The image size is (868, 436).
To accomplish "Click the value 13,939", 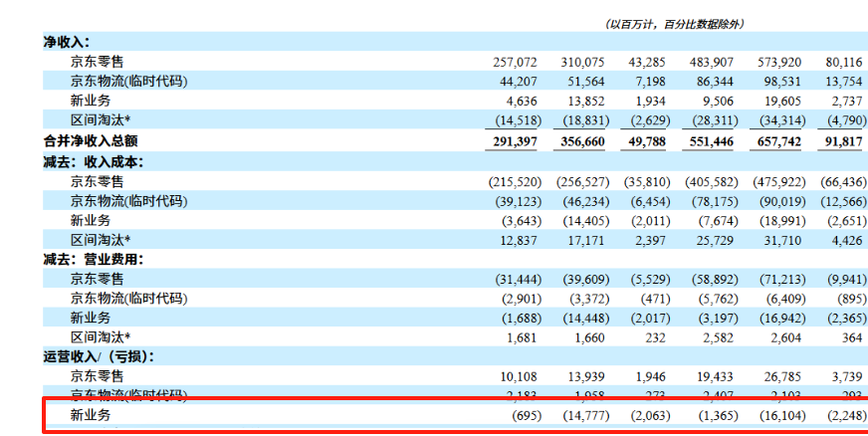I will click(x=585, y=377).
